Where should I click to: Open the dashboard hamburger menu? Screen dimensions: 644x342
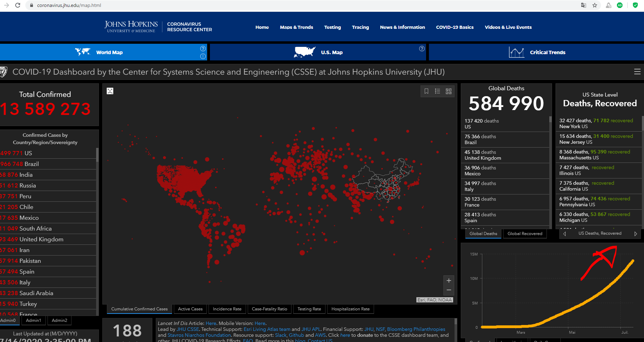637,72
